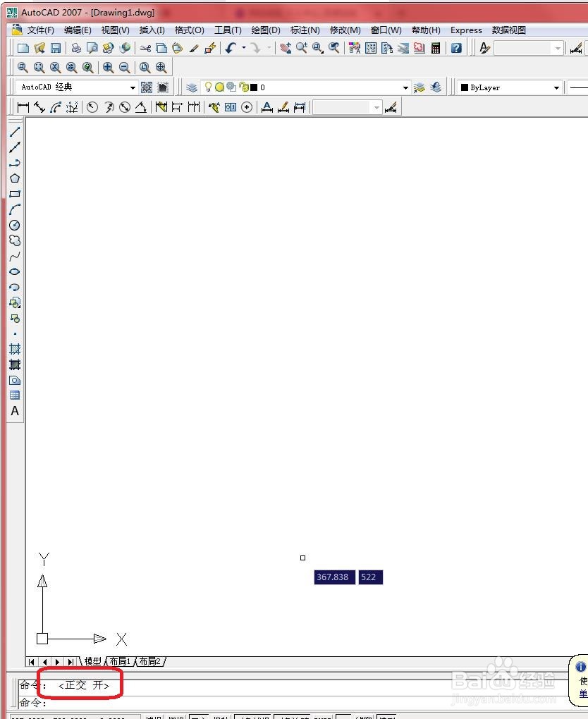Open the 数据视图 menu
Viewport: 588px width, 719px height.
click(x=508, y=30)
